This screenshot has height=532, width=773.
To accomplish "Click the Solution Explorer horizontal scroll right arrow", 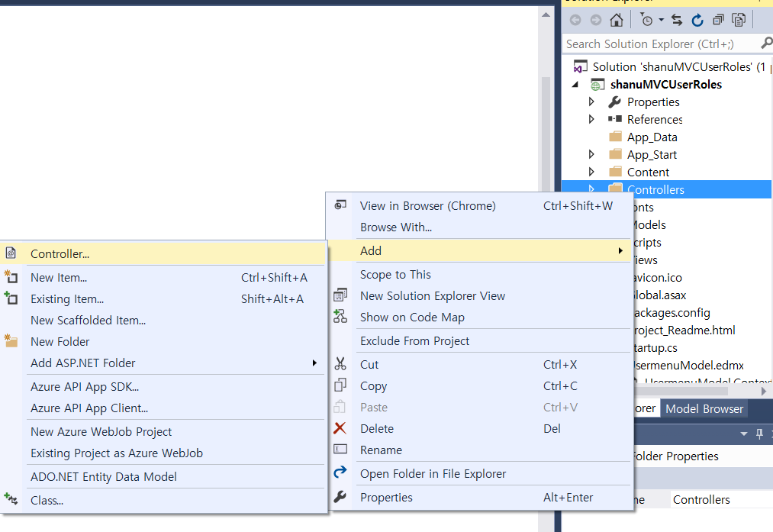I will [764, 391].
